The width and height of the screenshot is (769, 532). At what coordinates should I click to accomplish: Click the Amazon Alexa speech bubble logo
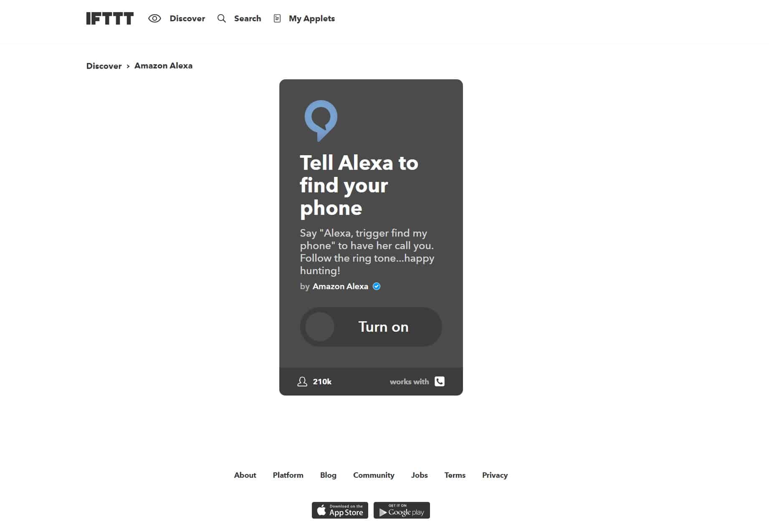pos(321,121)
